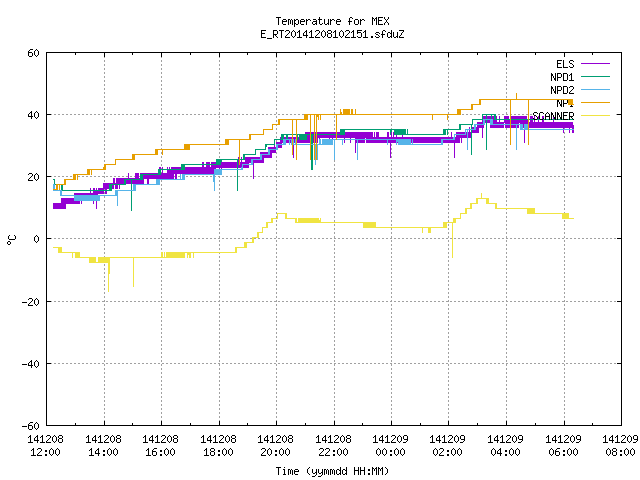Viewport: 640px width, 480px height.
Task: Click the y-axis label 20
Action: click(33, 177)
